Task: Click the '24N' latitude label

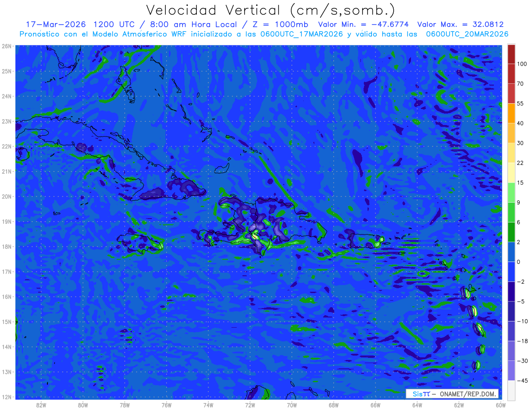Action: pyautogui.click(x=7, y=96)
